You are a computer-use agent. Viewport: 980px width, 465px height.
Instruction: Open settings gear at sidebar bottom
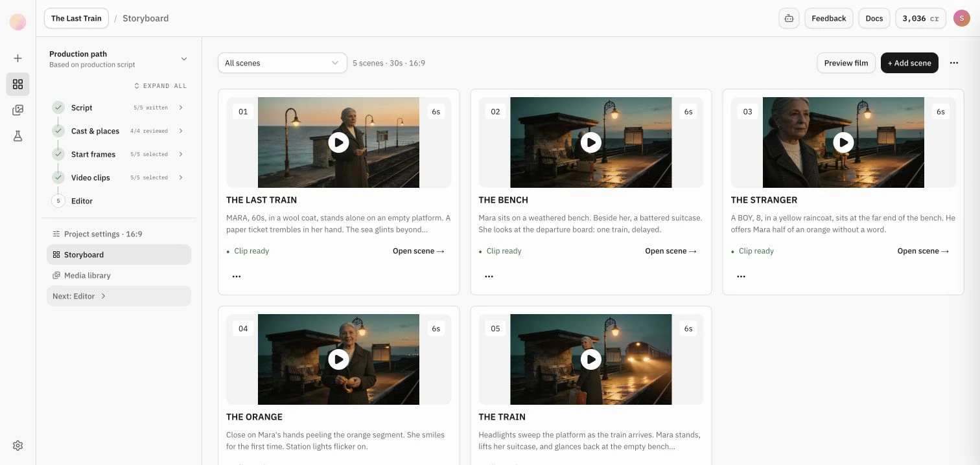click(17, 446)
